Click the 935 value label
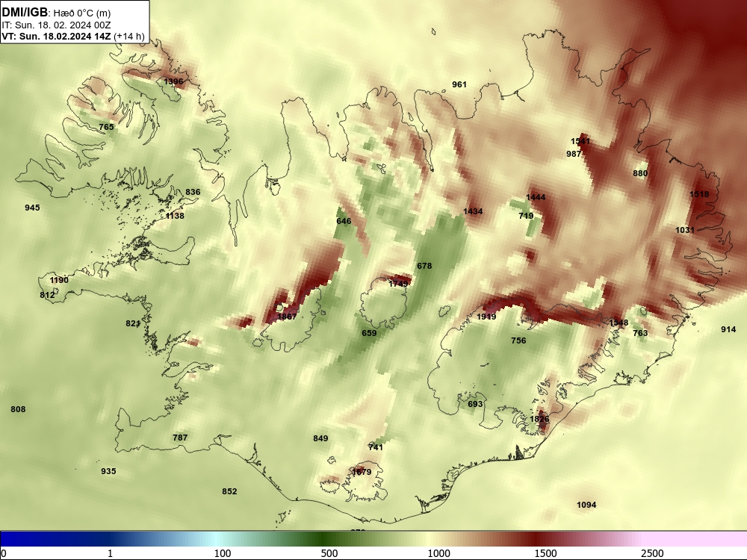 (108, 471)
